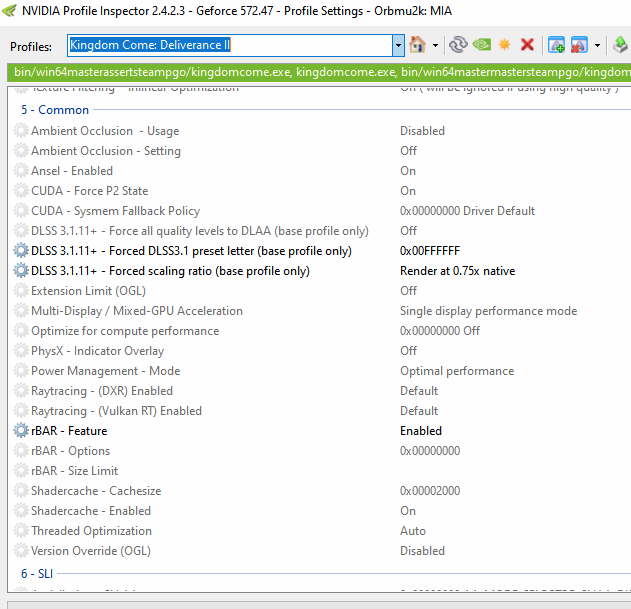The image size is (631, 609).
Task: Click the home profile icon
Action: pyautogui.click(x=417, y=45)
